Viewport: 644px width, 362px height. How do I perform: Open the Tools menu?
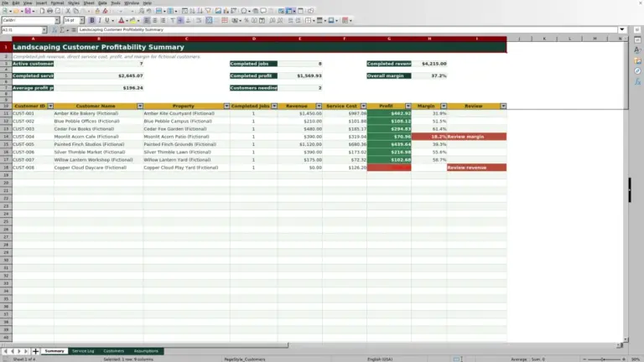[116, 3]
